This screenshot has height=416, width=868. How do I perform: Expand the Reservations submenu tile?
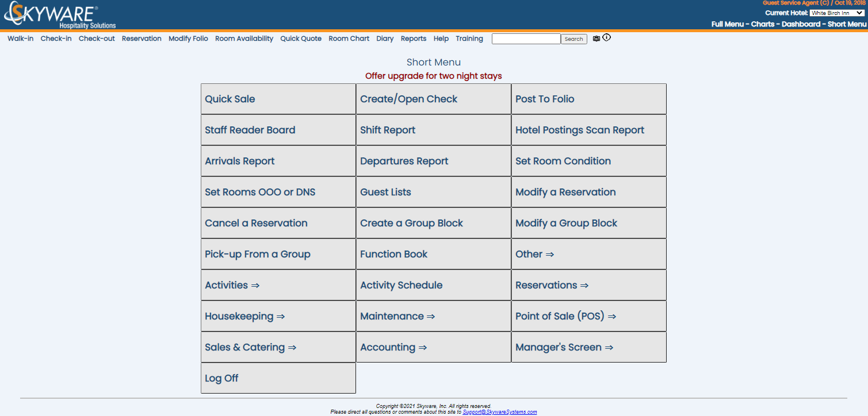589,285
